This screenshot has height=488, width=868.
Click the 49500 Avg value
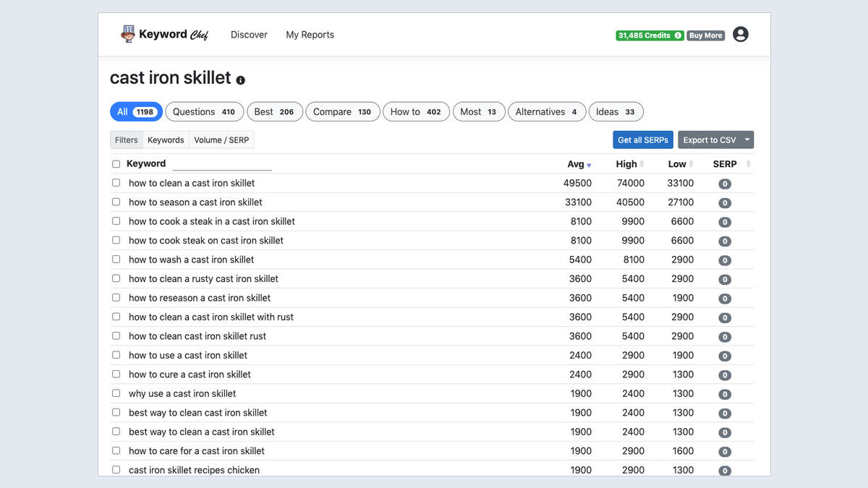click(x=578, y=183)
